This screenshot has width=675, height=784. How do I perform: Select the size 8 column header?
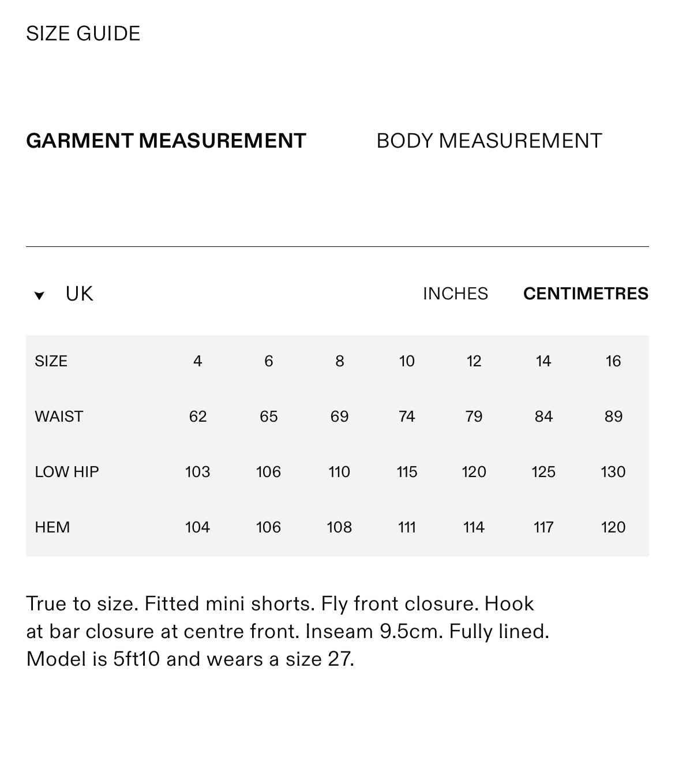tap(339, 361)
